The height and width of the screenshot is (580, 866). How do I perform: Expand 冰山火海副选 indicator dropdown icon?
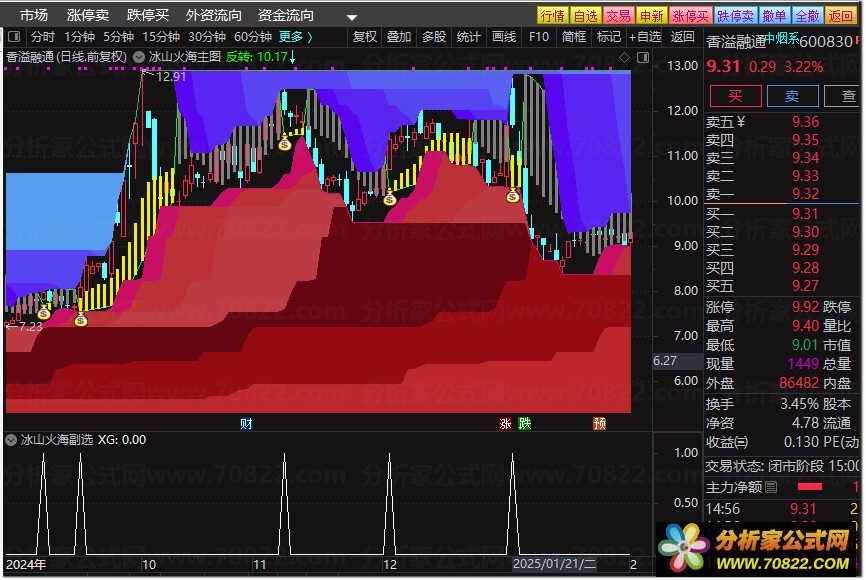click(10, 440)
